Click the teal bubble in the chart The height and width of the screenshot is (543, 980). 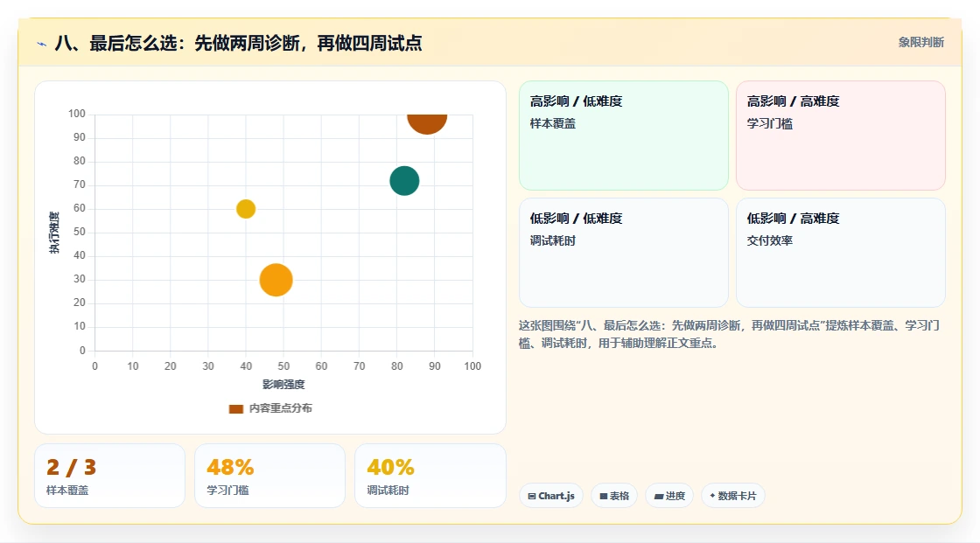(x=404, y=181)
